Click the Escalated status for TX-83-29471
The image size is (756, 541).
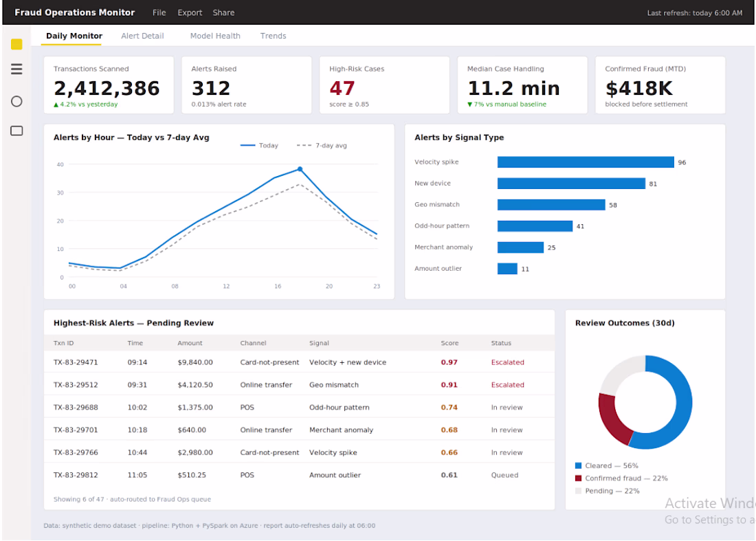point(507,362)
